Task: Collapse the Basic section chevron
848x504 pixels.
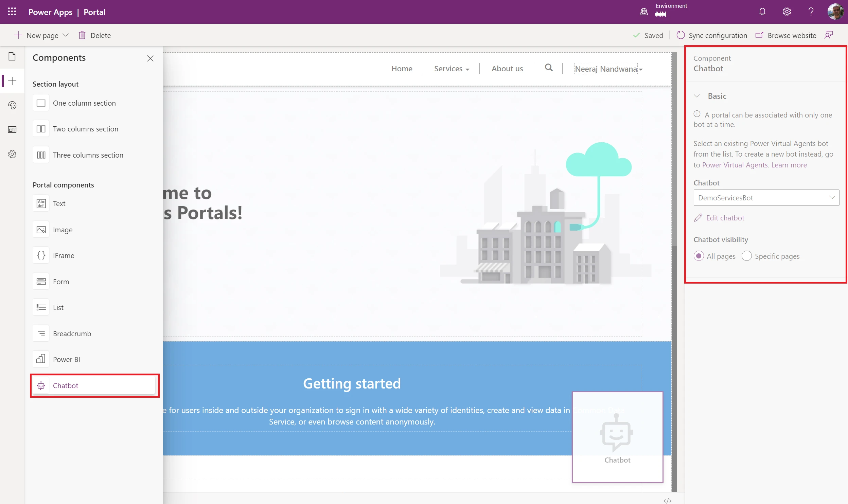Action: click(697, 96)
